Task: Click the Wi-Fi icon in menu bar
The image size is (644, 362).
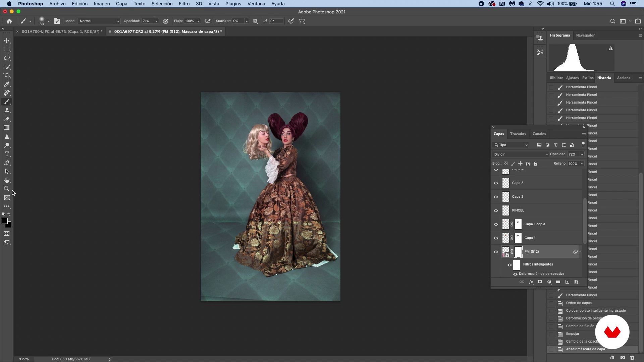Action: point(540,4)
